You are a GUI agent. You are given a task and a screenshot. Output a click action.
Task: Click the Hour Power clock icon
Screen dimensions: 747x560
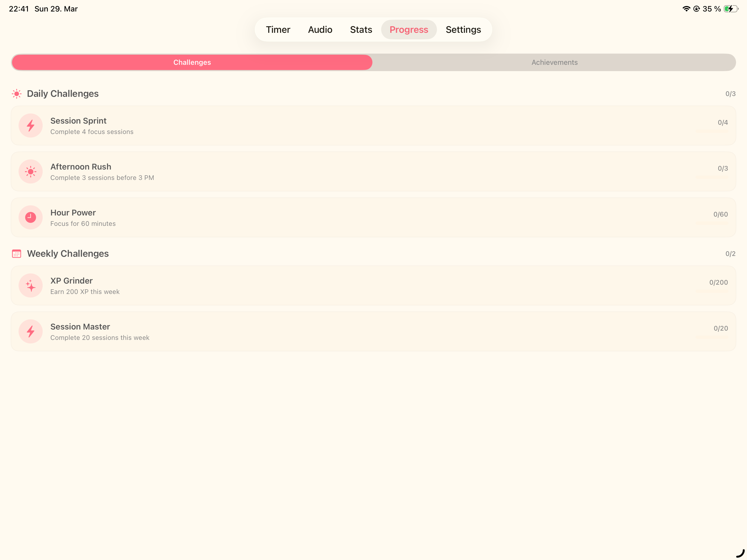pyautogui.click(x=31, y=217)
